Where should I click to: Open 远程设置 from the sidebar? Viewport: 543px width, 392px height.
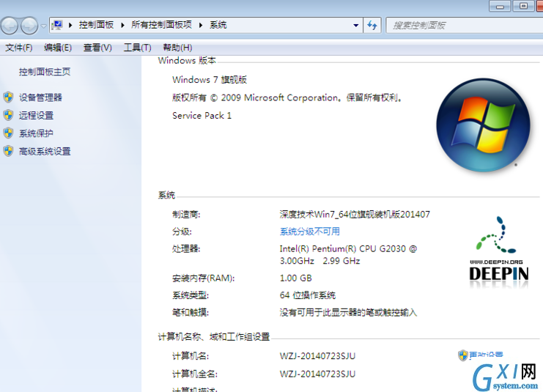coord(36,115)
